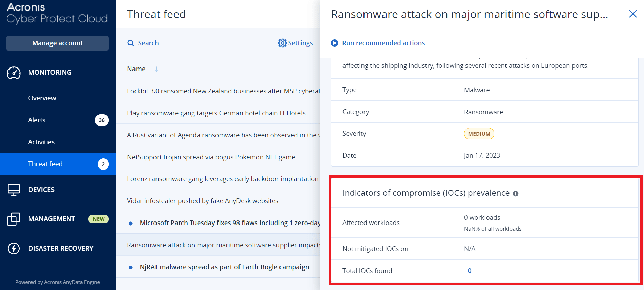Image resolution: width=644 pixels, height=290 pixels.
Task: Sort the list by Name arrow
Action: point(157,69)
